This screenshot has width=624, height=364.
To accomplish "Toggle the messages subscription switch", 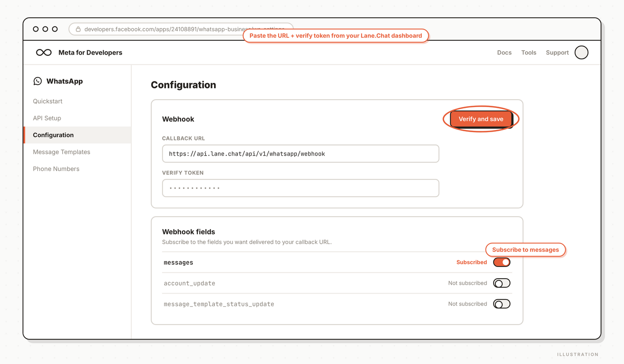I will pos(502,262).
